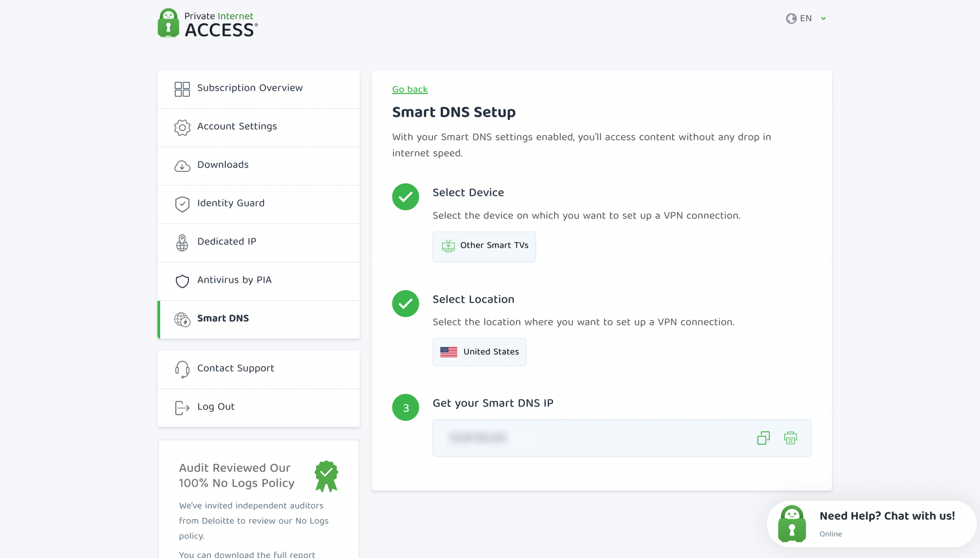Click the Online status text in chat
This screenshot has width=980, height=558.
[830, 534]
